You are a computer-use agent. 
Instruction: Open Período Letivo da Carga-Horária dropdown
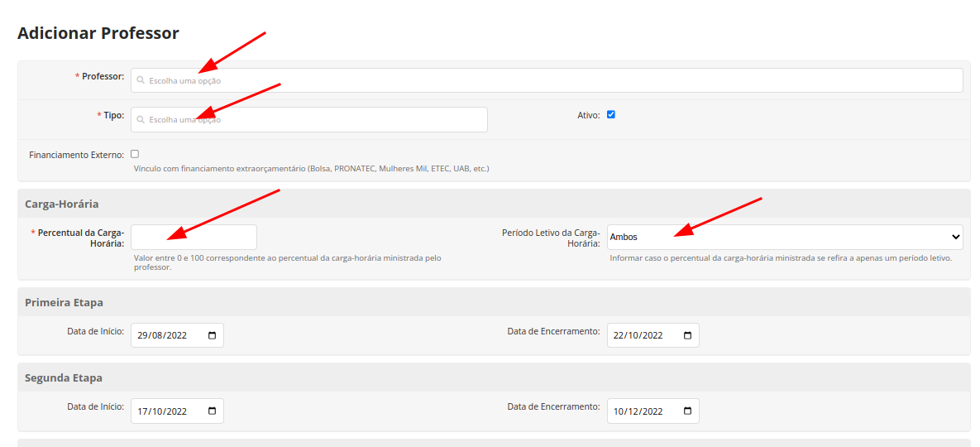click(785, 237)
